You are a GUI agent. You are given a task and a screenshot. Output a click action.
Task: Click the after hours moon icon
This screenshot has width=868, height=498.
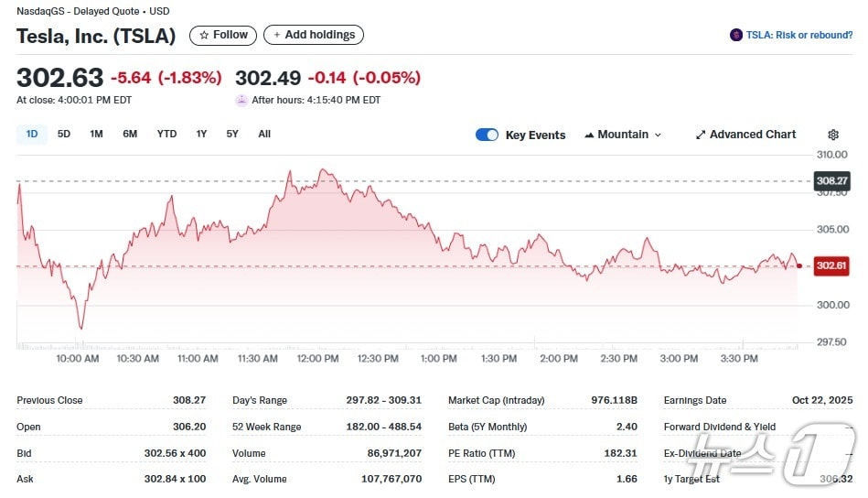[x=241, y=100]
